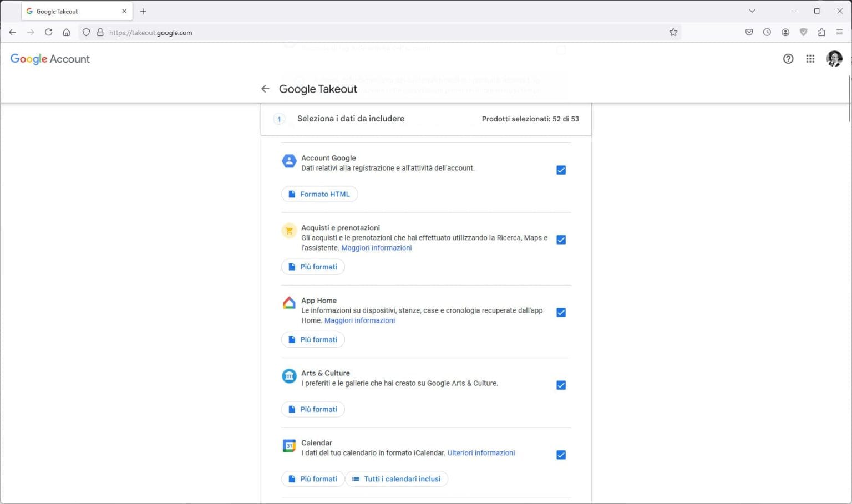
Task: Open the browser home page
Action: 67,33
